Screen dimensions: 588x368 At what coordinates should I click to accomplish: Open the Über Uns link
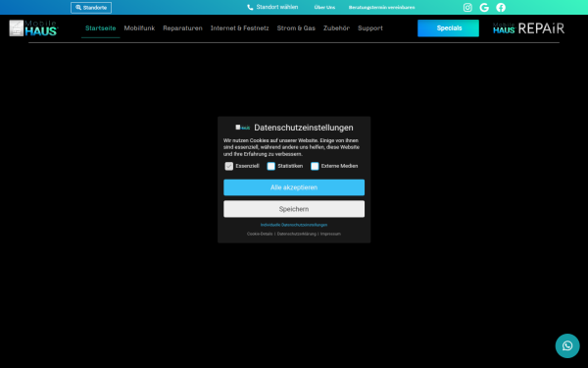click(324, 8)
